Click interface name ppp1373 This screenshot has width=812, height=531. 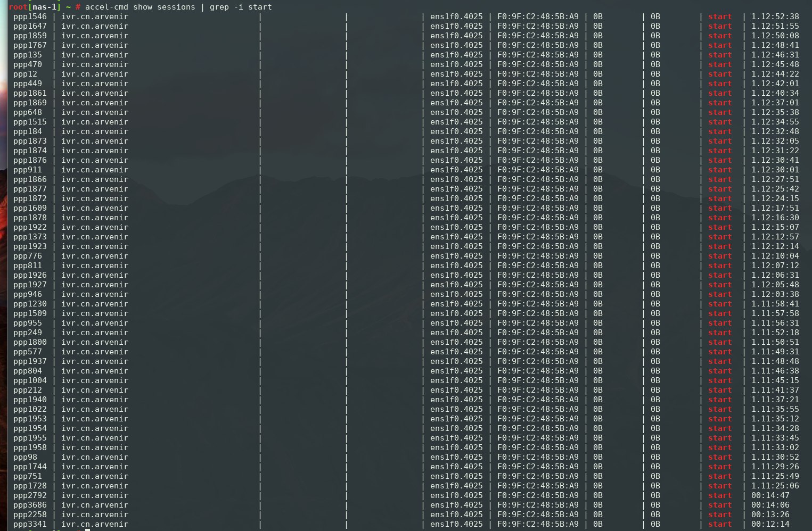(x=30, y=237)
